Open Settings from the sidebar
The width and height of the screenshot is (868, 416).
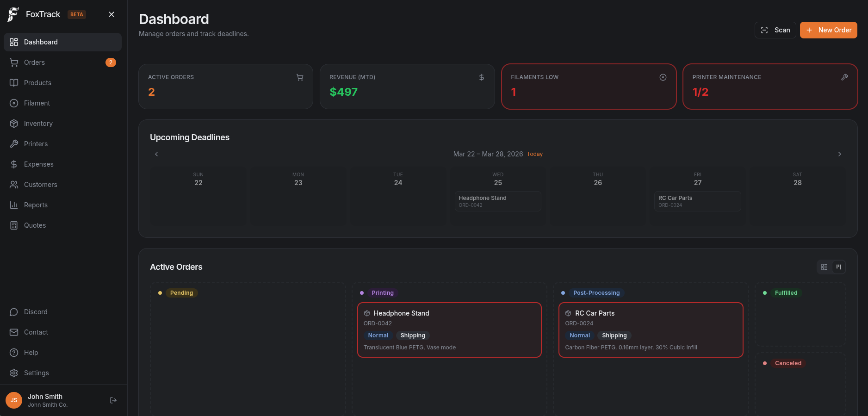[x=36, y=373]
